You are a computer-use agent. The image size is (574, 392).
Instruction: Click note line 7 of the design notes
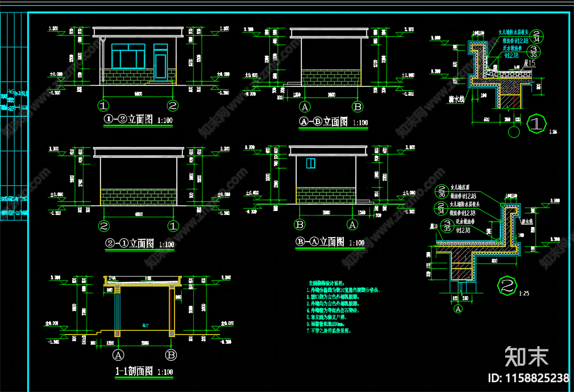pos(329,331)
